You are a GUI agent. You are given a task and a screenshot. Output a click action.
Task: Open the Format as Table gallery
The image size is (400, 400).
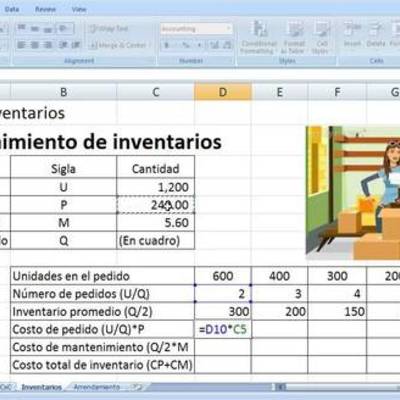point(293,37)
